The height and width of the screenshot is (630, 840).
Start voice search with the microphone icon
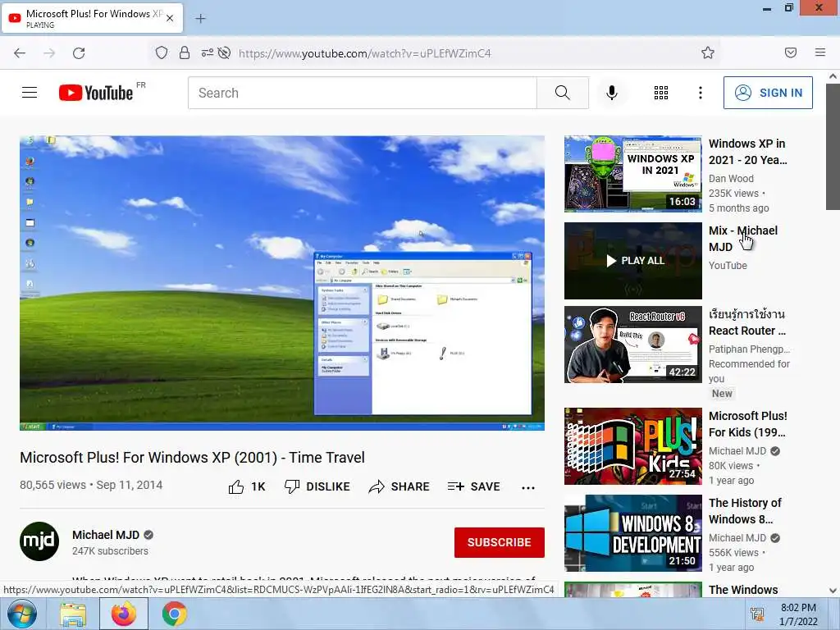(612, 93)
